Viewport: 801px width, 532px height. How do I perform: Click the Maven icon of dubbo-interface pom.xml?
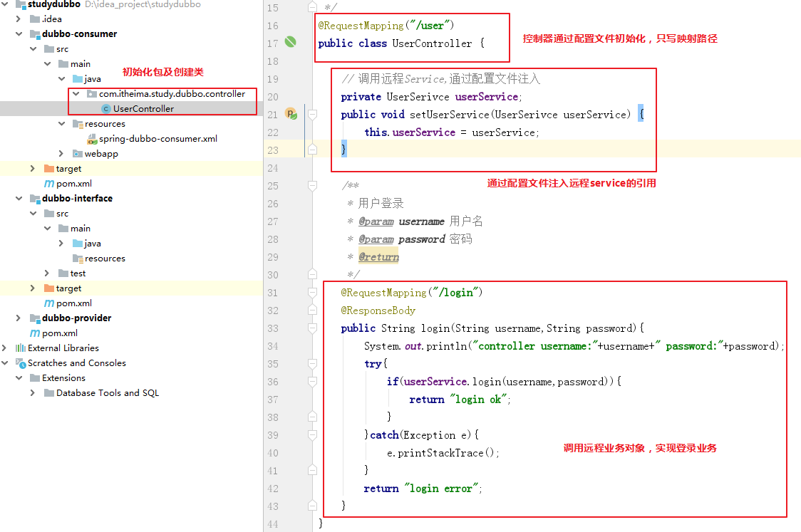click(49, 303)
